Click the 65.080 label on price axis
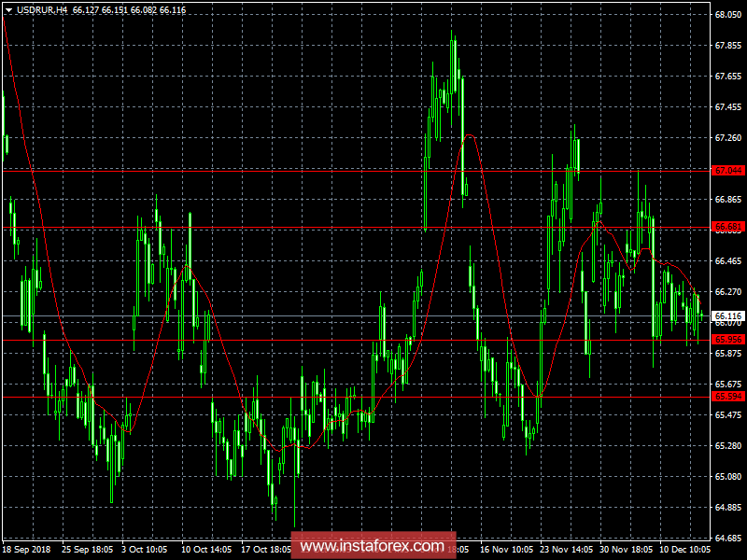747x560 pixels. [x=727, y=477]
